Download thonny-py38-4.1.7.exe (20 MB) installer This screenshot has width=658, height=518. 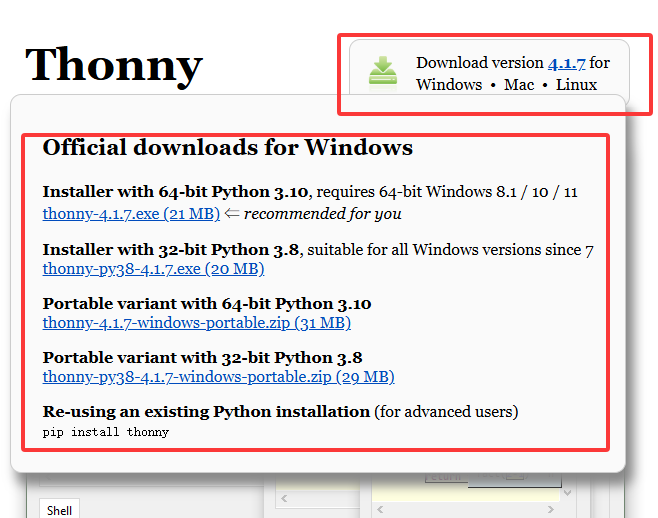[x=153, y=269]
